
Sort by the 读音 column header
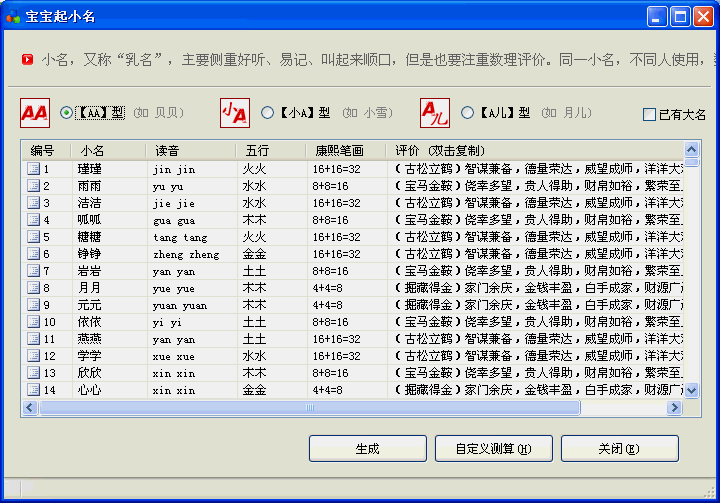(x=191, y=150)
